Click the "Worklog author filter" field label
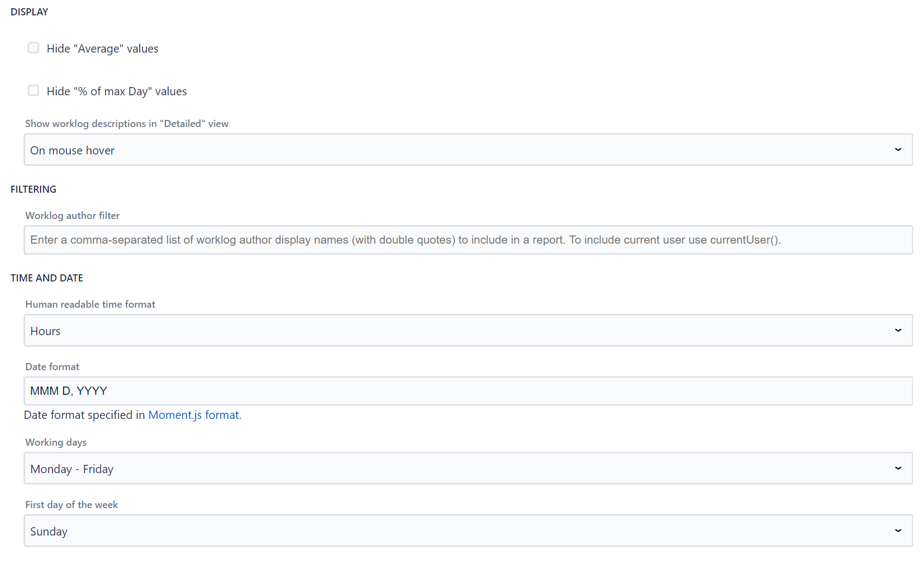 (72, 216)
